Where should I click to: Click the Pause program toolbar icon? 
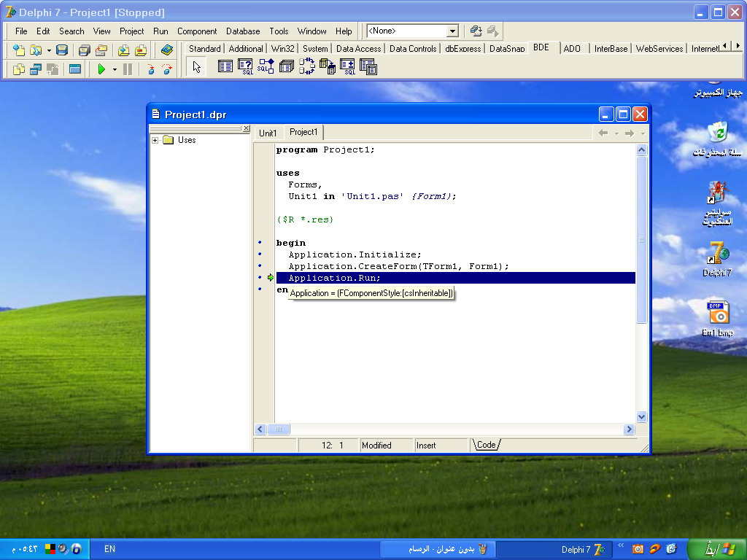128,69
